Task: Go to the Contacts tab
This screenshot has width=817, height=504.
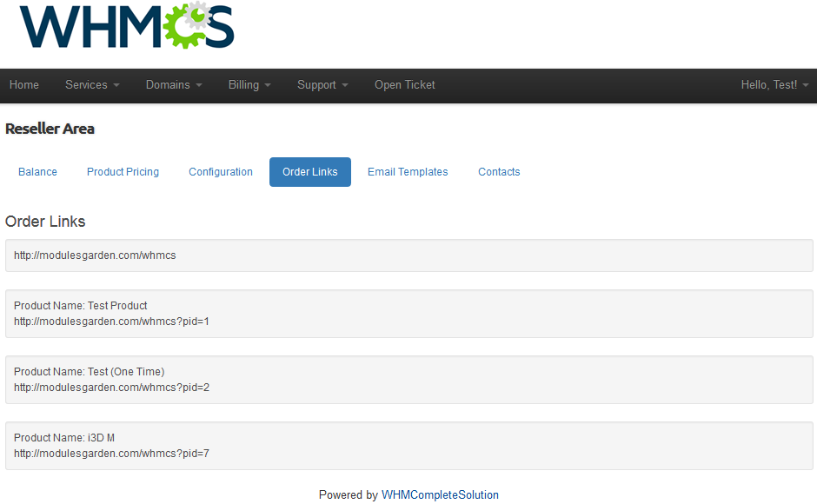Action: pyautogui.click(x=499, y=172)
